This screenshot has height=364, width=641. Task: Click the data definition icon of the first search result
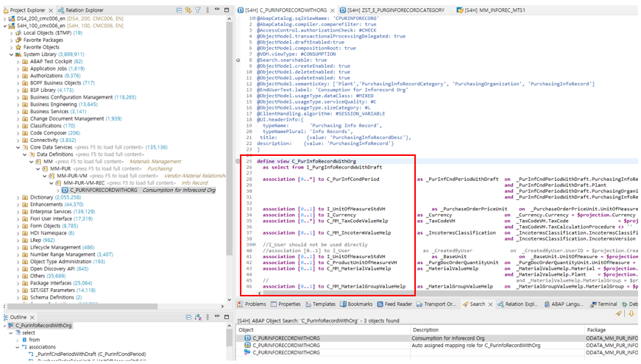point(247,338)
